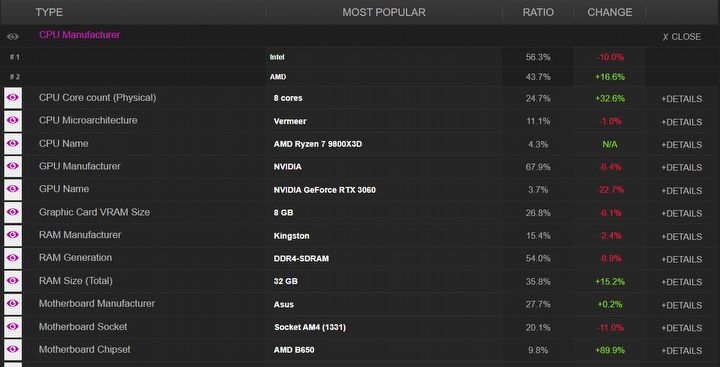Expand +DETAILS for GPU Name row
This screenshot has width=720, height=367.
pos(681,191)
